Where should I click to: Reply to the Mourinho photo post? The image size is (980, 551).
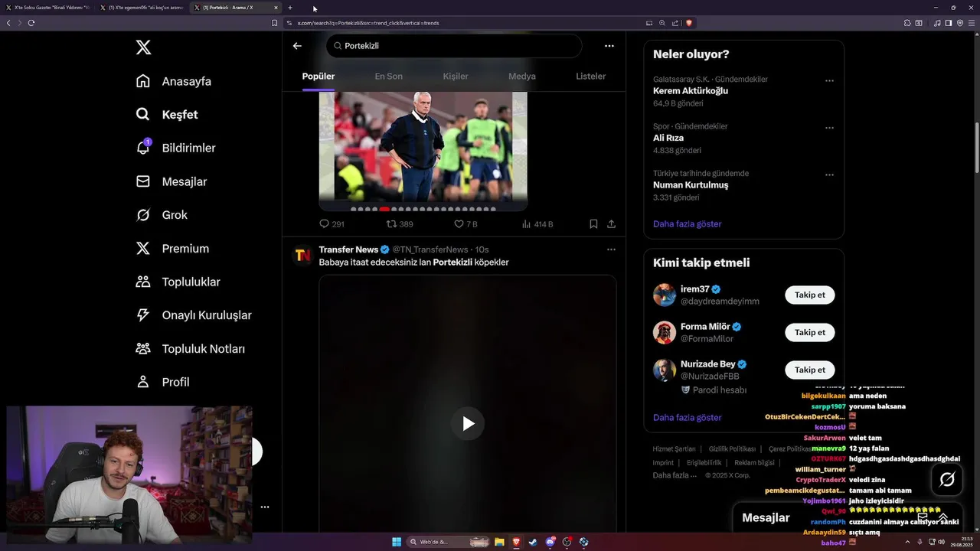pyautogui.click(x=332, y=224)
